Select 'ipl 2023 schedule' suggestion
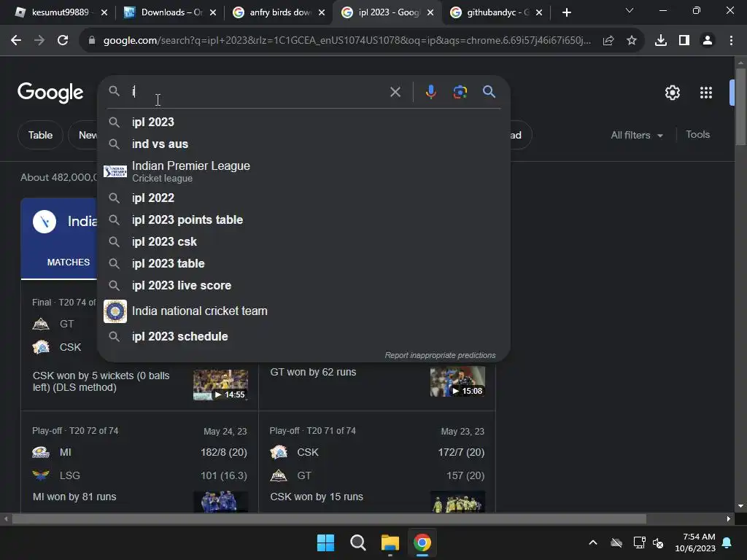 point(303,336)
